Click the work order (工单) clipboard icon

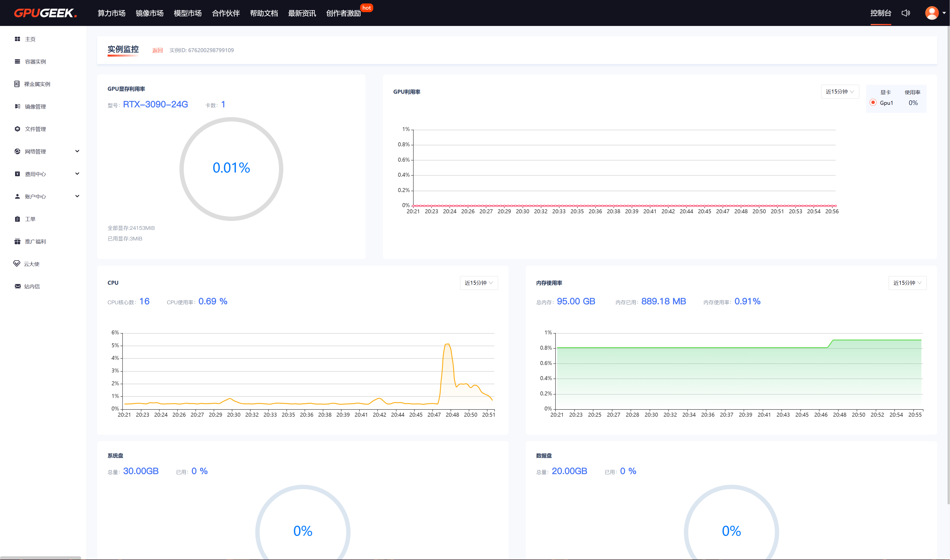point(17,219)
